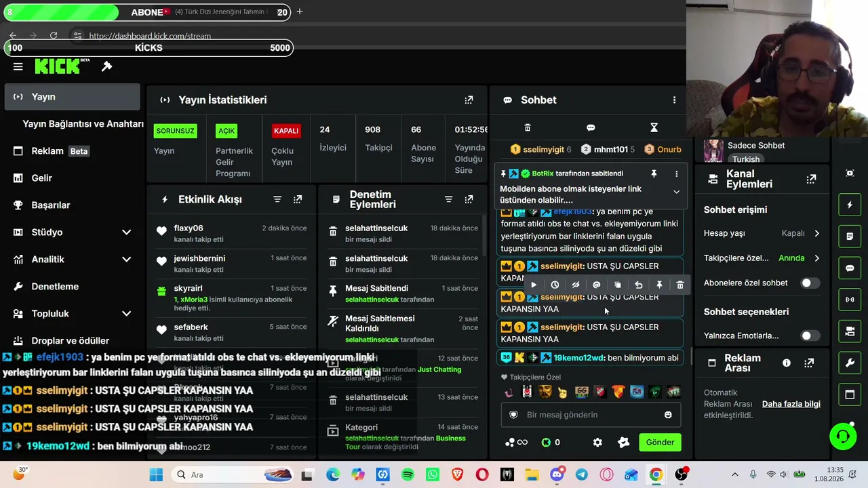Image resolution: width=868 pixels, height=488 pixels.
Task: Click the Reklam Arası info icon
Action: click(x=787, y=363)
